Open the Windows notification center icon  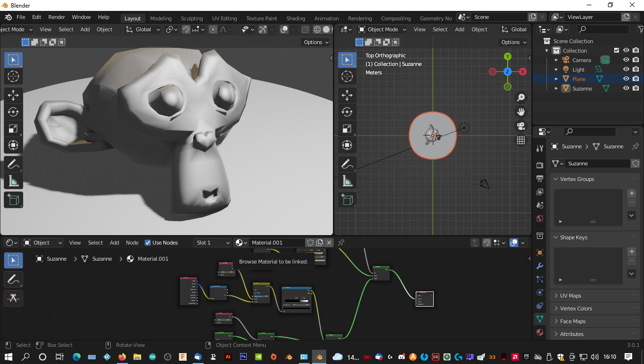[628, 357]
